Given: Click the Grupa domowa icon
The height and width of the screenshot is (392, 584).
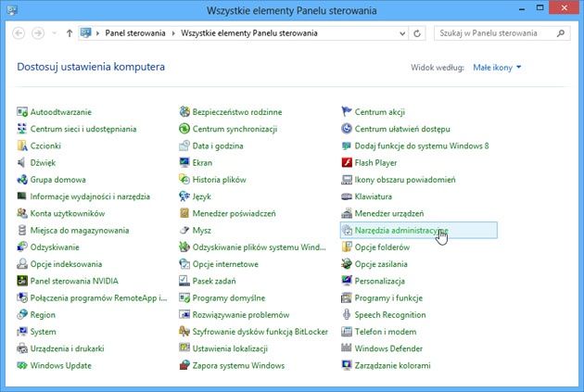Looking at the screenshot, I should 22,180.
